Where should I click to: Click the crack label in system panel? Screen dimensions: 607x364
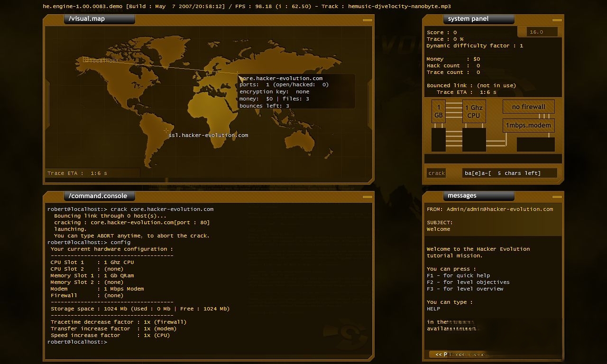(x=436, y=173)
